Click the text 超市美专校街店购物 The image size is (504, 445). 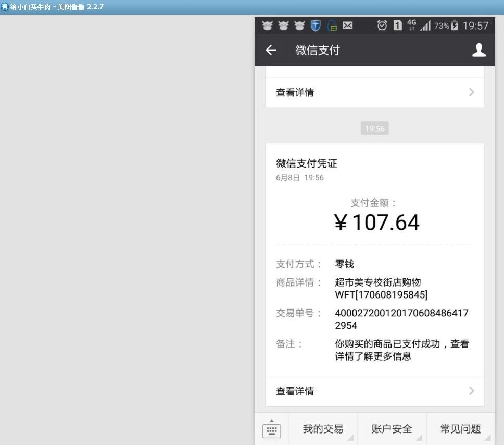377,282
